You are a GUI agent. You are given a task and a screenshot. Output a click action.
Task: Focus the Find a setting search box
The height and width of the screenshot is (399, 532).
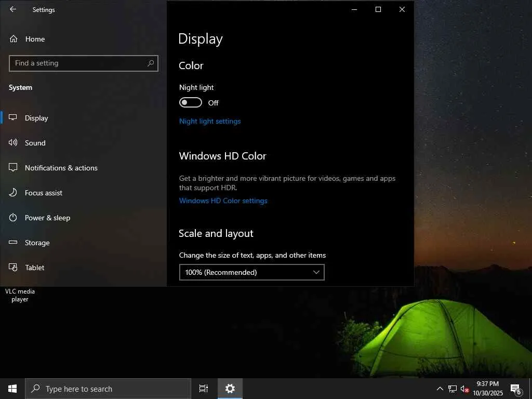coord(84,63)
